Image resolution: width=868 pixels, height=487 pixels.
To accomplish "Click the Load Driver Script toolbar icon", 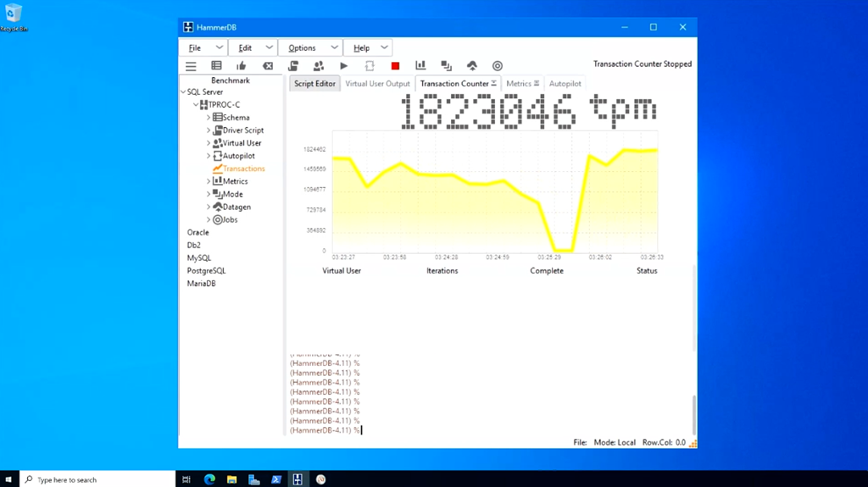I will coord(293,66).
